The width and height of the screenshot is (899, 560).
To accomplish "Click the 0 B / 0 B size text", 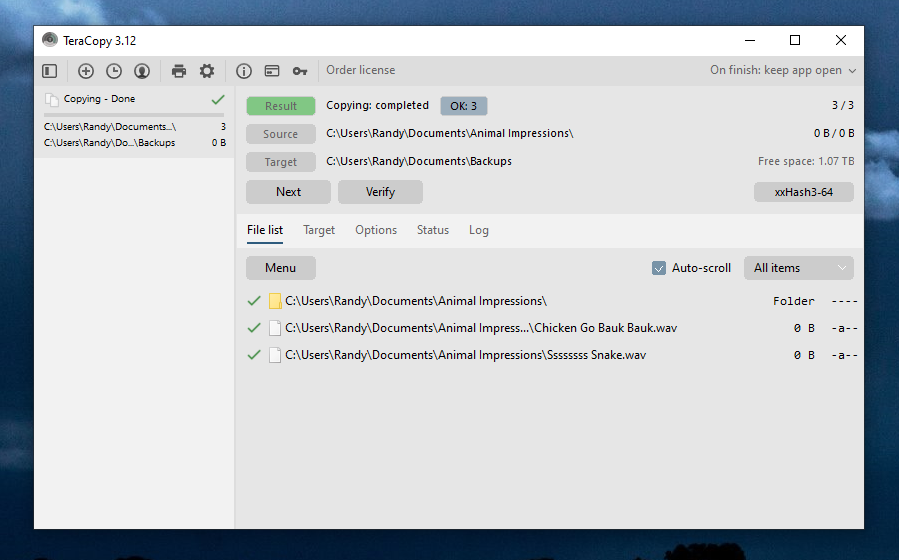I will pyautogui.click(x=834, y=133).
